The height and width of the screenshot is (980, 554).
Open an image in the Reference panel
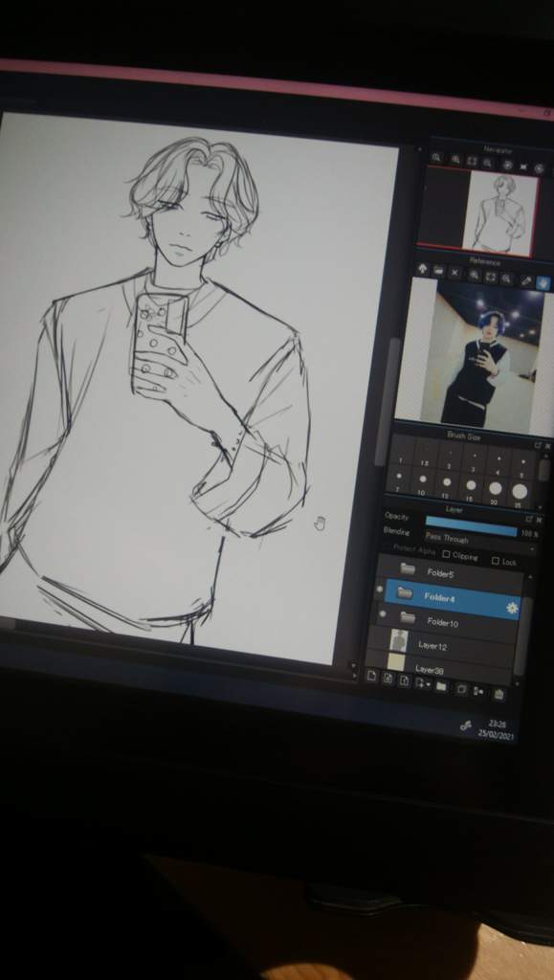point(438,271)
